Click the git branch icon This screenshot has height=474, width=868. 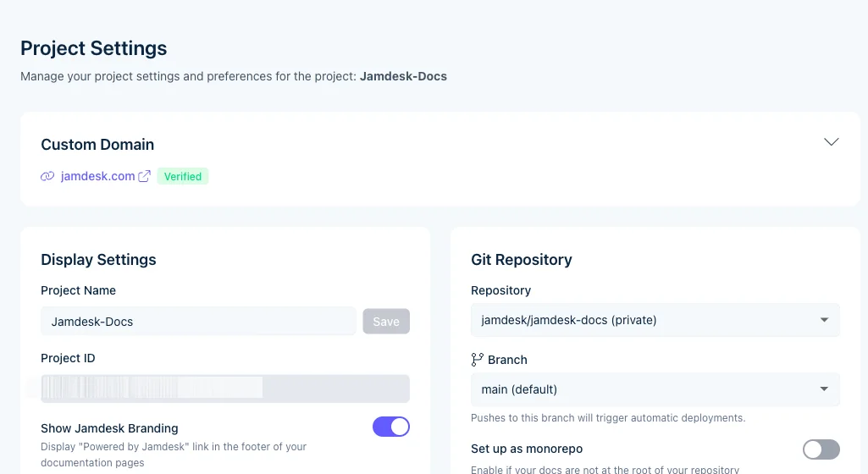point(478,360)
